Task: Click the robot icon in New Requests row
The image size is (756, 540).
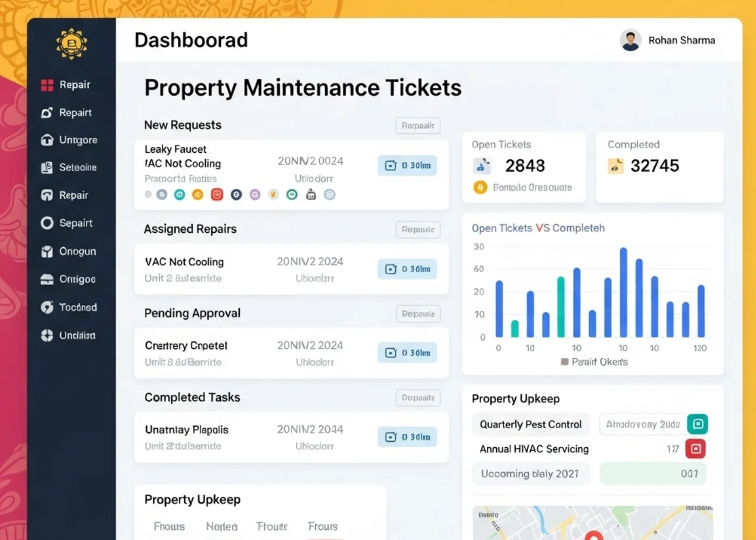Action: [x=311, y=194]
